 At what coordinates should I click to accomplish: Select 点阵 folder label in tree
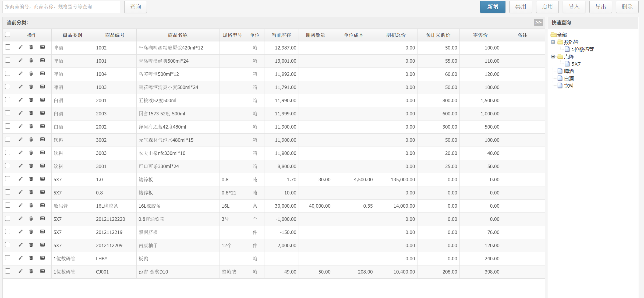(569, 56)
